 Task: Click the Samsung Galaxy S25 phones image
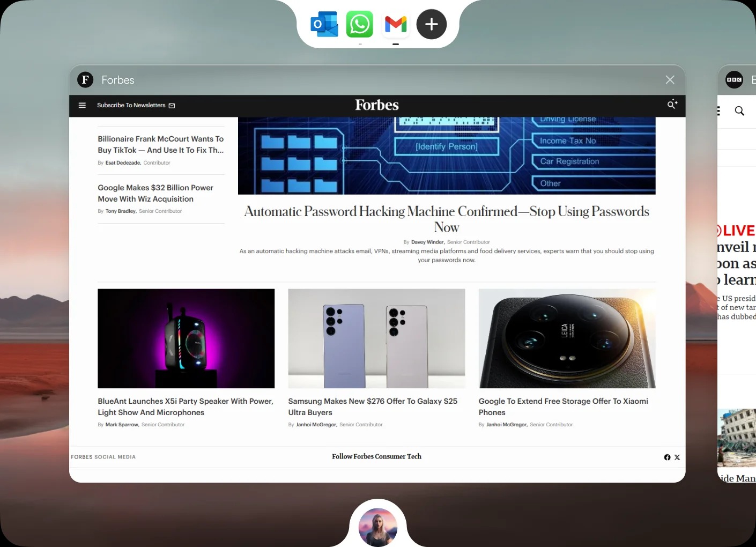point(376,338)
